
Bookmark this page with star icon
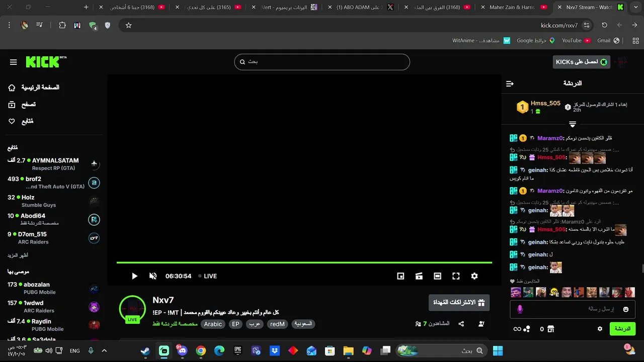(128, 25)
